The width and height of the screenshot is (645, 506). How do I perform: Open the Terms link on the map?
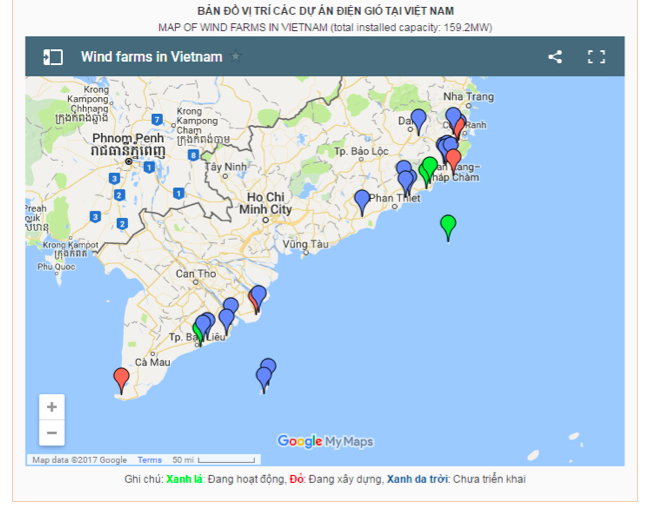(x=149, y=460)
